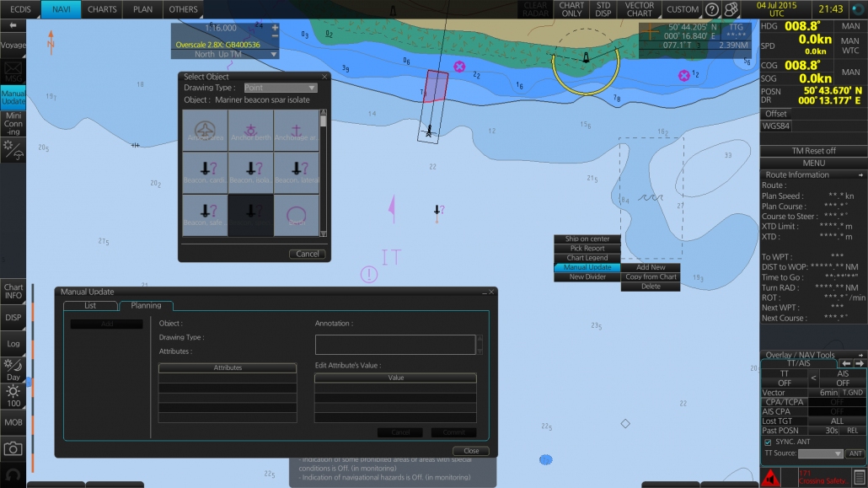Viewport: 868px width, 488px height.
Task: Click Cancel in Select Object dialog
Action: [308, 254]
